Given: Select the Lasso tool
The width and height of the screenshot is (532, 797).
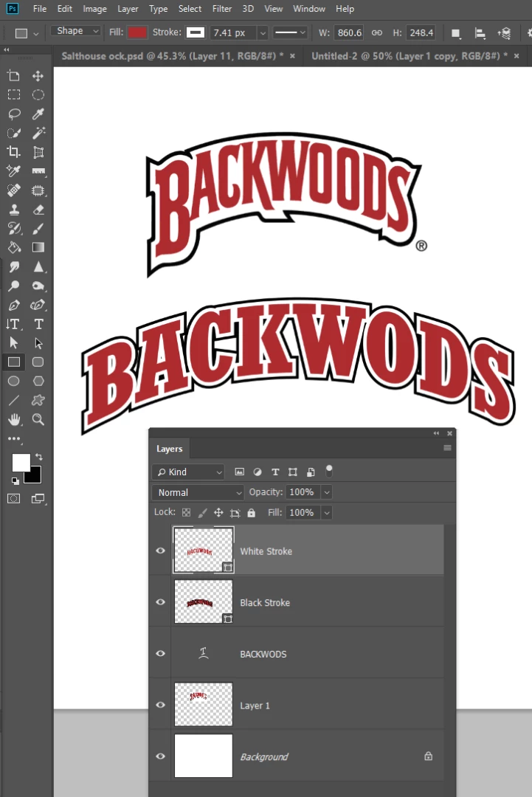Looking at the screenshot, I should click(14, 114).
